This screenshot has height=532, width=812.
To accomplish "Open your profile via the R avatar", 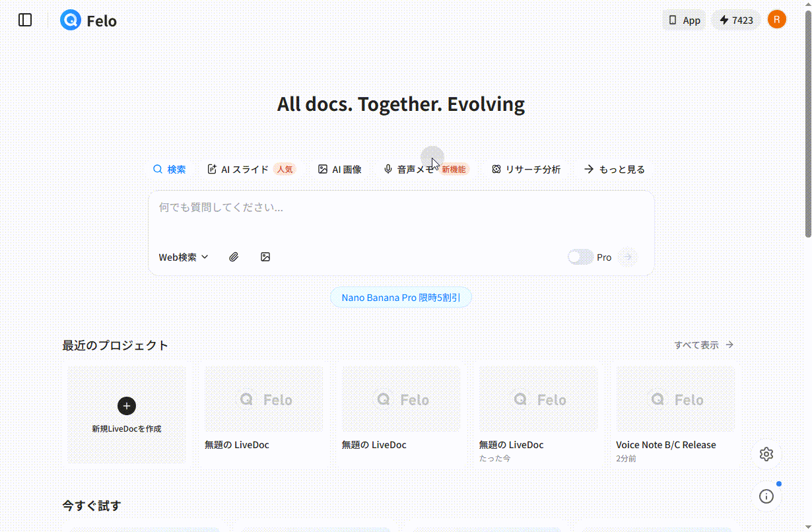I will (777, 20).
